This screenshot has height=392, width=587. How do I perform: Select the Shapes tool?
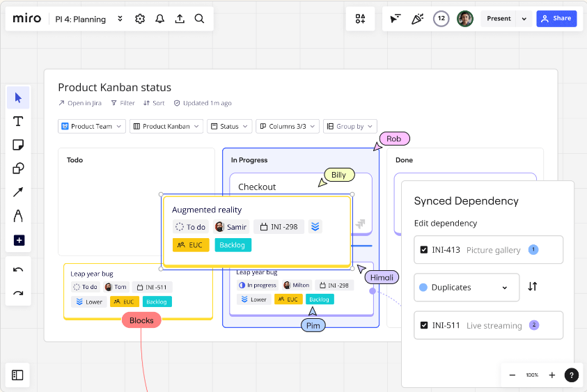[x=18, y=168]
